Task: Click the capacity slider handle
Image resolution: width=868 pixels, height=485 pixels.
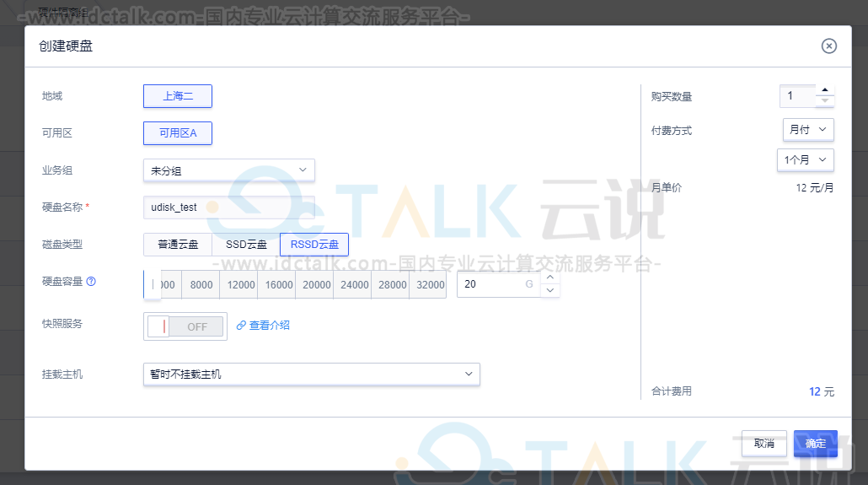Action: [153, 284]
